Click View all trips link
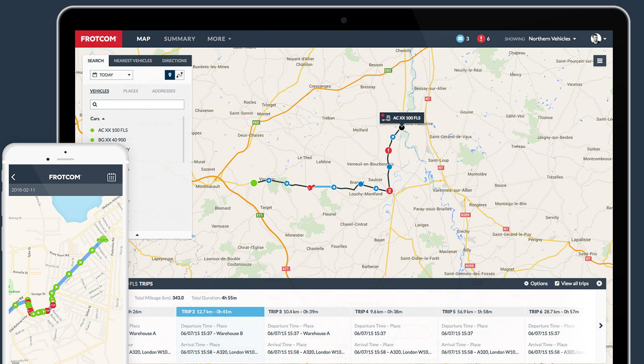644x364 pixels. (x=572, y=284)
